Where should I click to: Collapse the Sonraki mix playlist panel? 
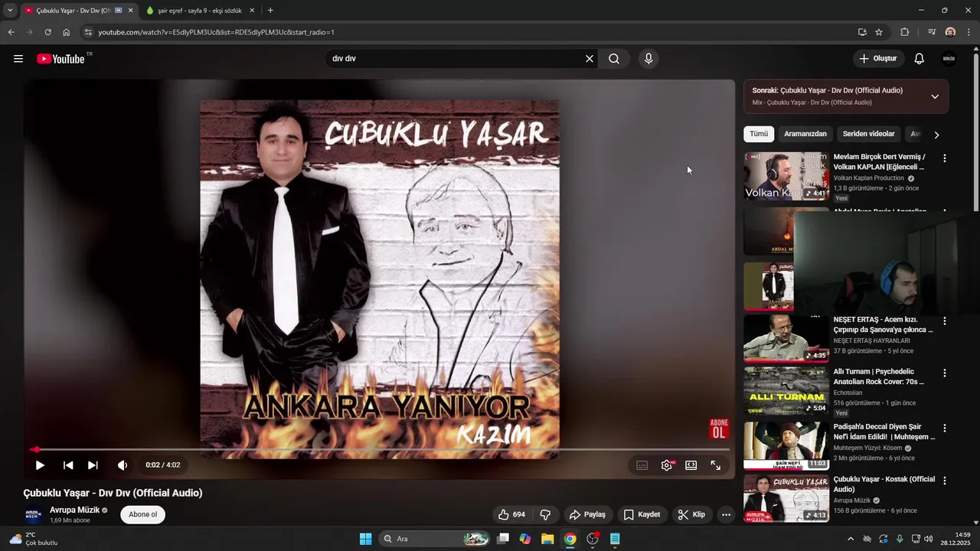click(935, 96)
